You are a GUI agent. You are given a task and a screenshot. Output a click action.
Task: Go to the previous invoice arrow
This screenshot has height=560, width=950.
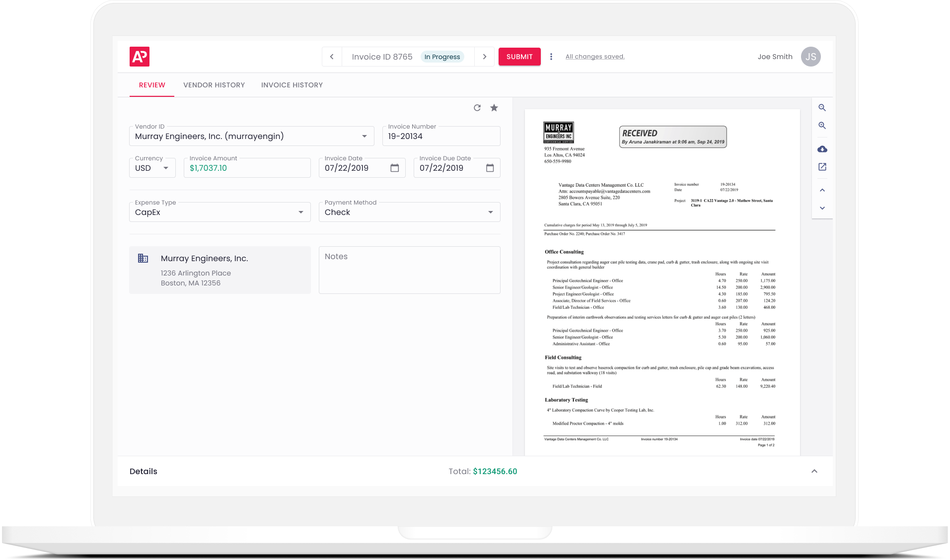(x=332, y=57)
